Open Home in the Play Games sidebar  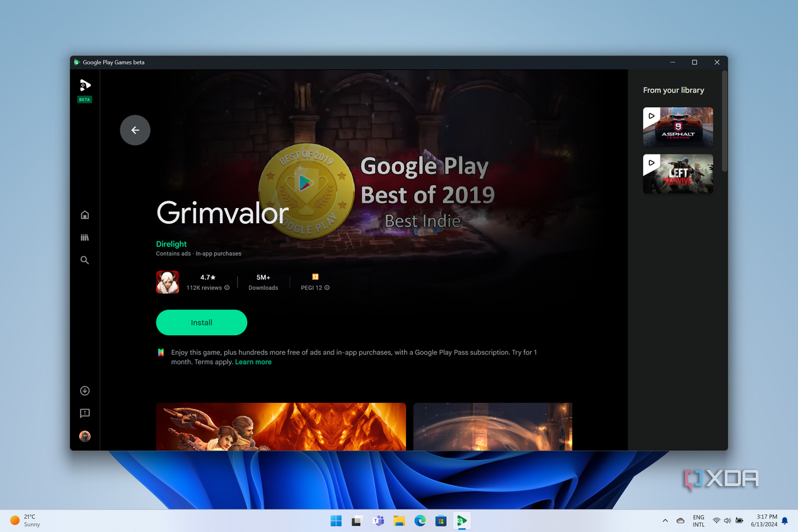[x=84, y=215]
